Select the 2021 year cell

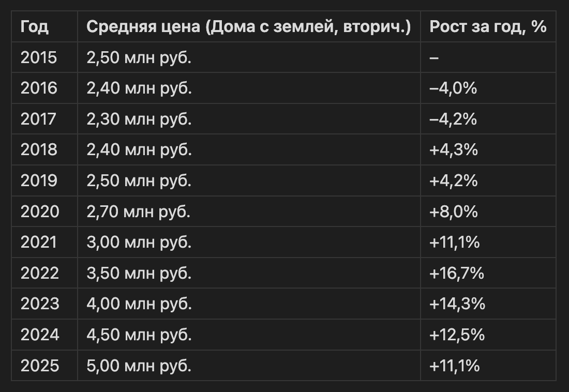click(39, 242)
